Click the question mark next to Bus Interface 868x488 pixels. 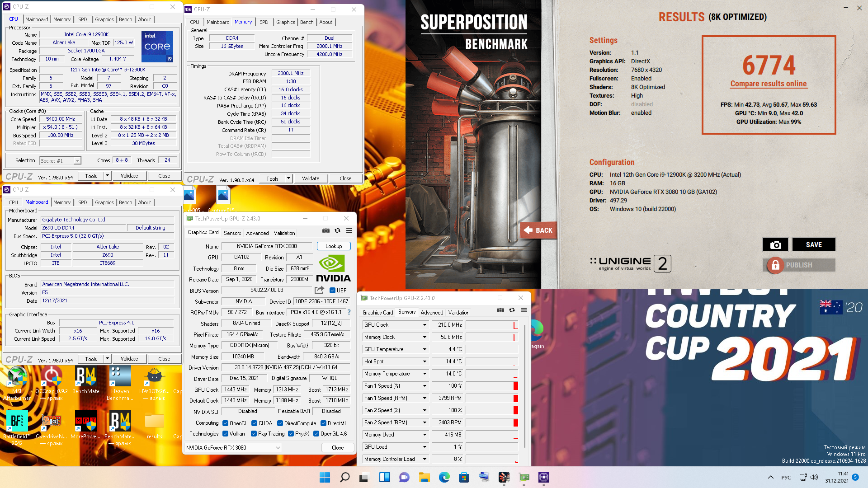coord(349,312)
